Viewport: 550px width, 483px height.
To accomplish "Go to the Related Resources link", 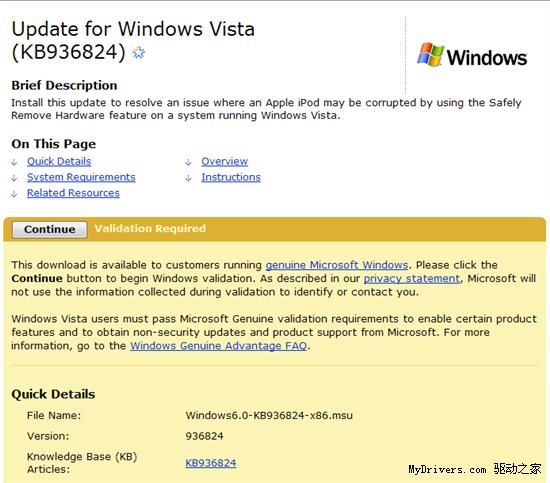I will [x=73, y=193].
